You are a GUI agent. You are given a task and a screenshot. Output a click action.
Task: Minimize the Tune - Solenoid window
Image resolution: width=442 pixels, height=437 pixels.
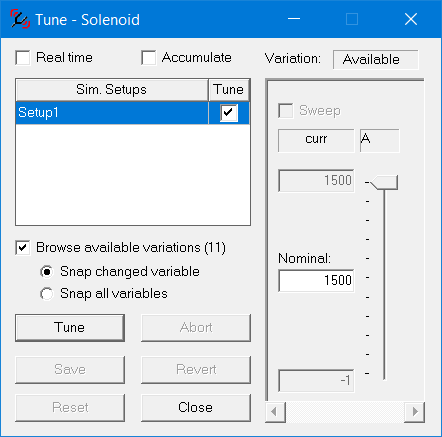coord(294,19)
